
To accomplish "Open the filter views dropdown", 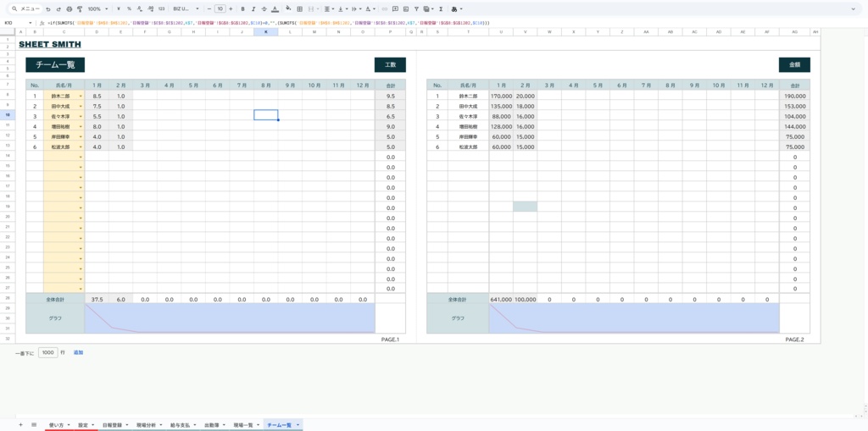I will click(429, 9).
